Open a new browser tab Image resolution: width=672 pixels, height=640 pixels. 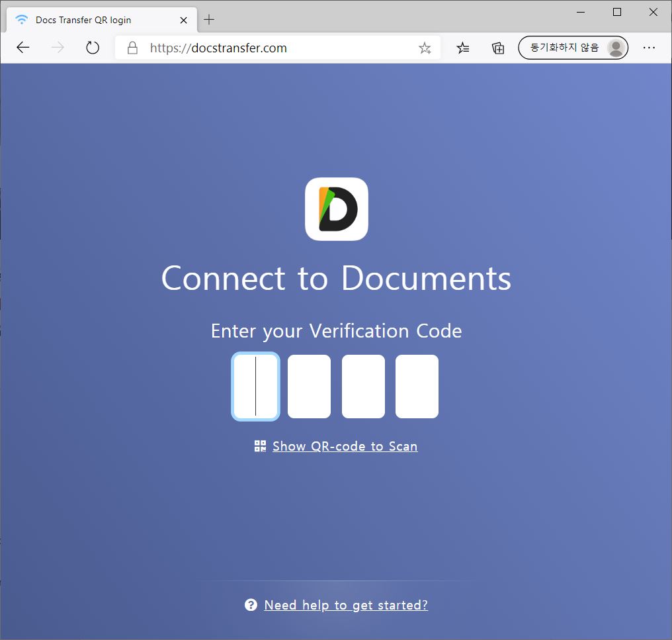(x=209, y=19)
